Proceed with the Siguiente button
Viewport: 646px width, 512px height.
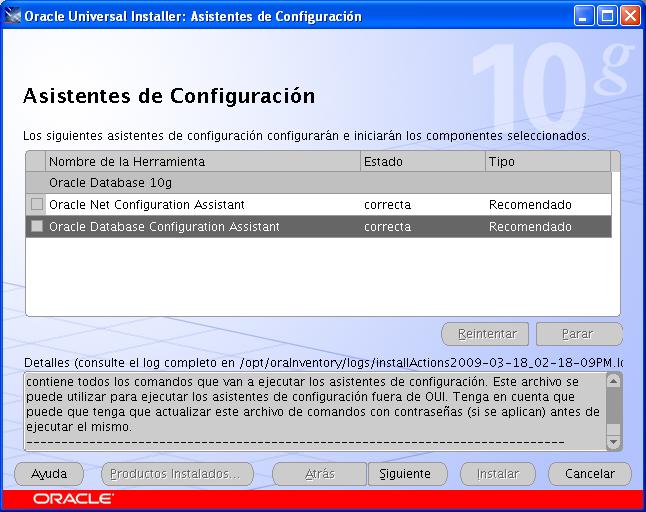[407, 474]
